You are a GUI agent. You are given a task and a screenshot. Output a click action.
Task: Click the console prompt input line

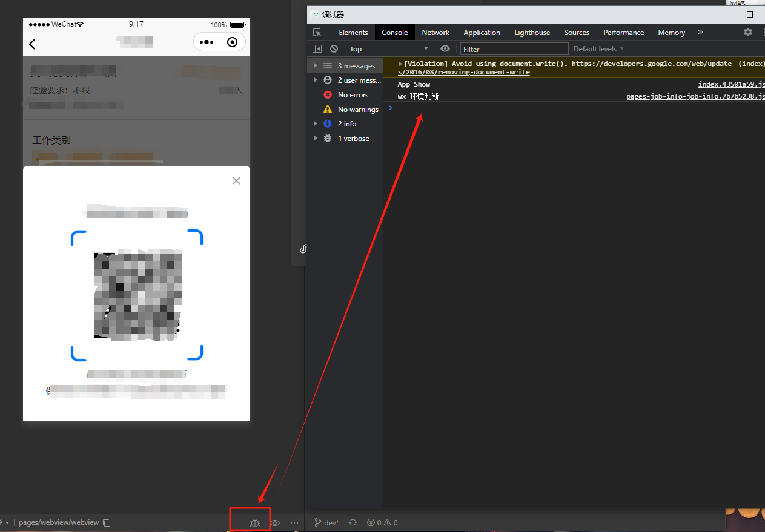pyautogui.click(x=575, y=108)
